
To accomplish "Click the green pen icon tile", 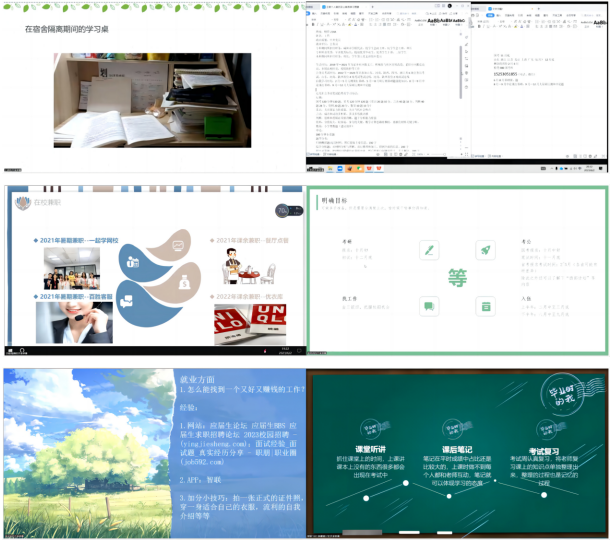I will 430,250.
